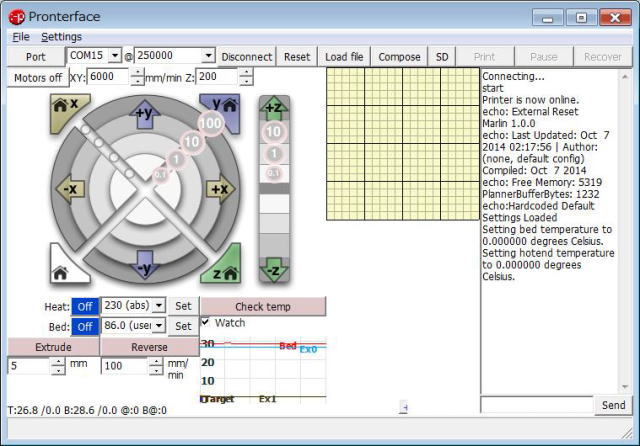Jog +X arrow on control wheel
Viewport: 640px width, 446px height.
(220, 189)
